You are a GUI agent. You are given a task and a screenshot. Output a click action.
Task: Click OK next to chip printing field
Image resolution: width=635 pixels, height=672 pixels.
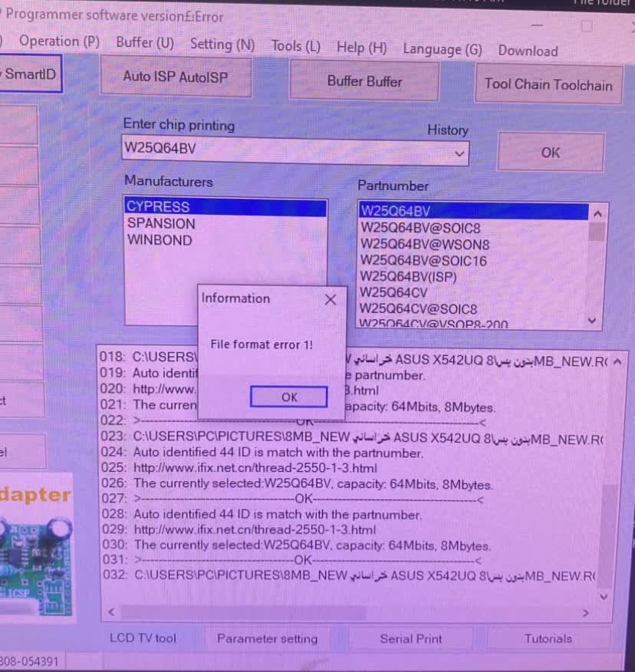551,153
